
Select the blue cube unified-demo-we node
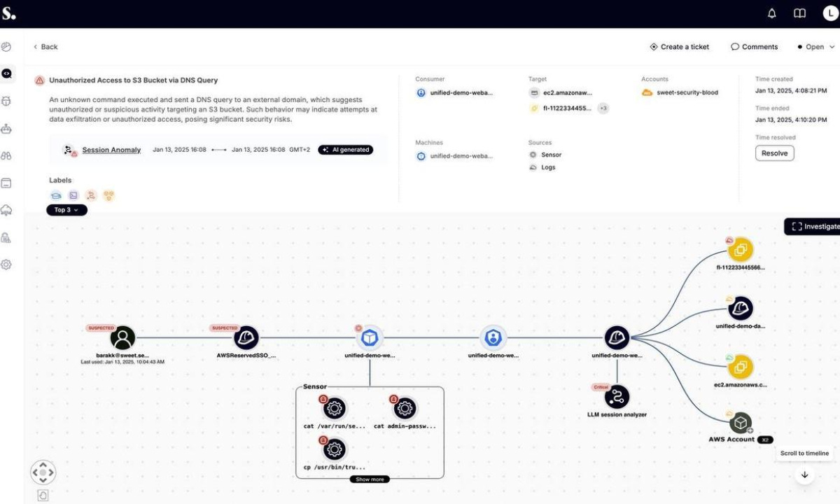[370, 338]
